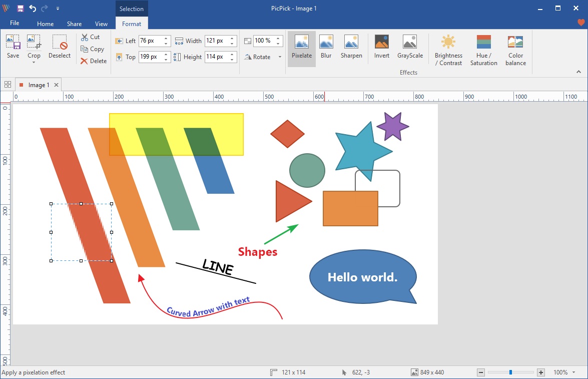
Task: Expand the Rotate options dropdown
Action: click(279, 57)
